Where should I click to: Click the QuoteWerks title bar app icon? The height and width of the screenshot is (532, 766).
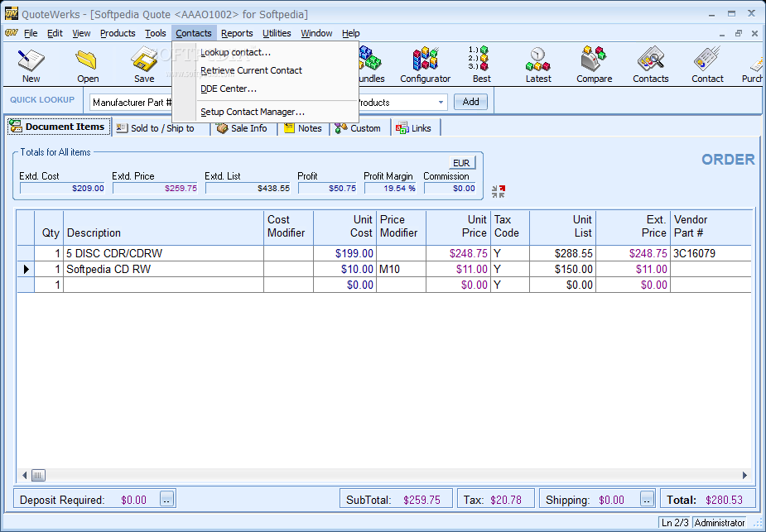12,13
